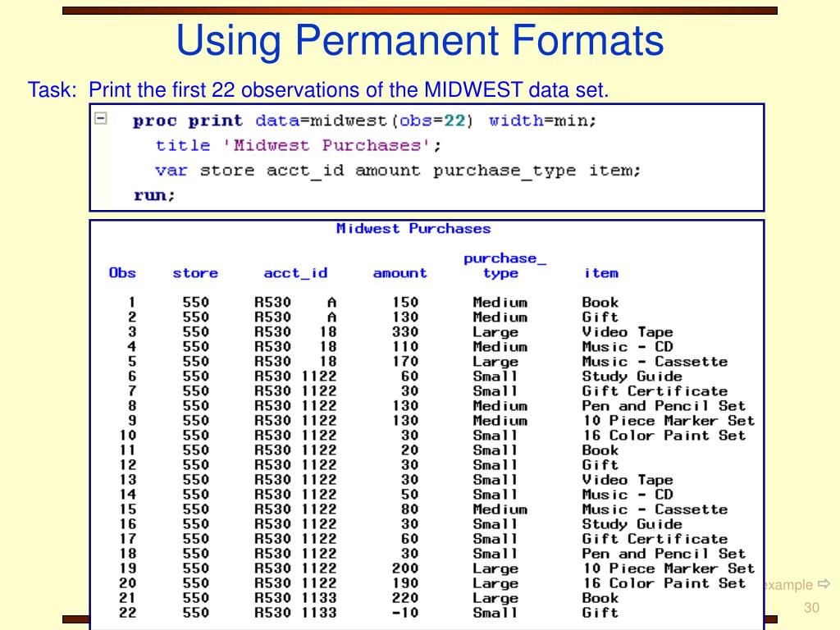Collapse the proc print code block
The image size is (840, 630).
click(101, 118)
